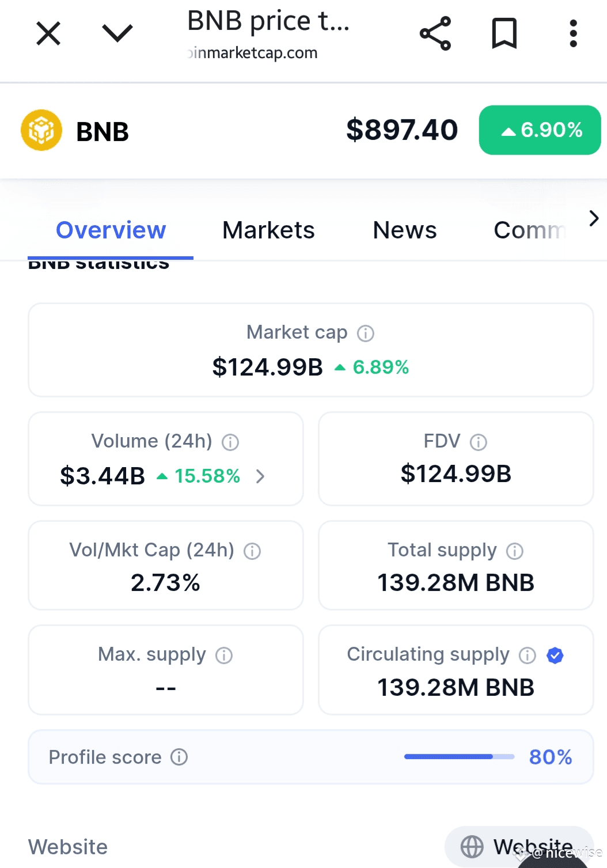Open the three-dot overflow menu

(573, 33)
